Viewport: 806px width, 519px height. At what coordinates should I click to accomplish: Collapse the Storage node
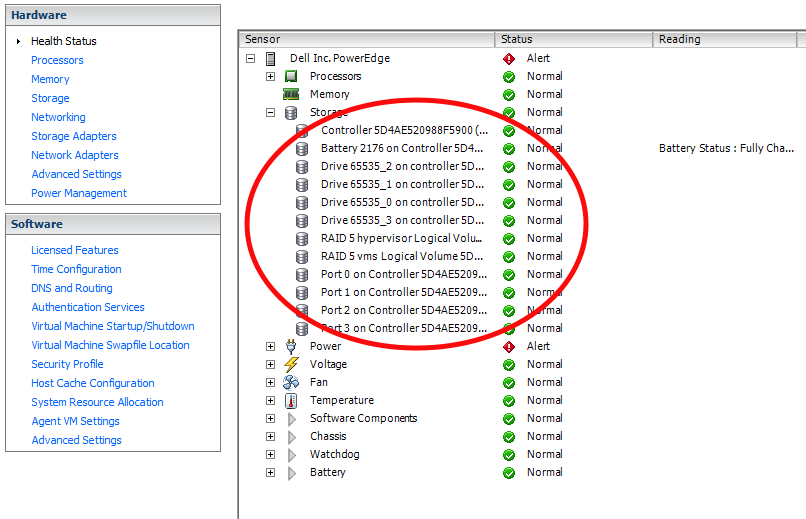(x=270, y=113)
